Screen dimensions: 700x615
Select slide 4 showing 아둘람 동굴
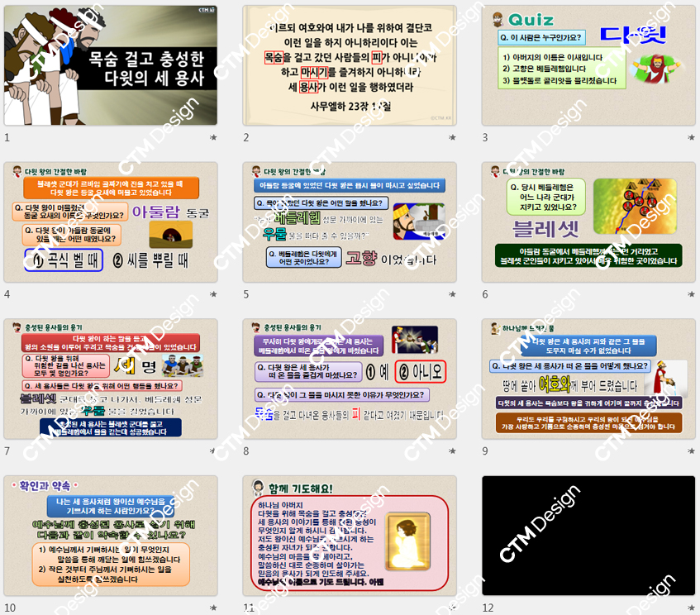point(111,222)
